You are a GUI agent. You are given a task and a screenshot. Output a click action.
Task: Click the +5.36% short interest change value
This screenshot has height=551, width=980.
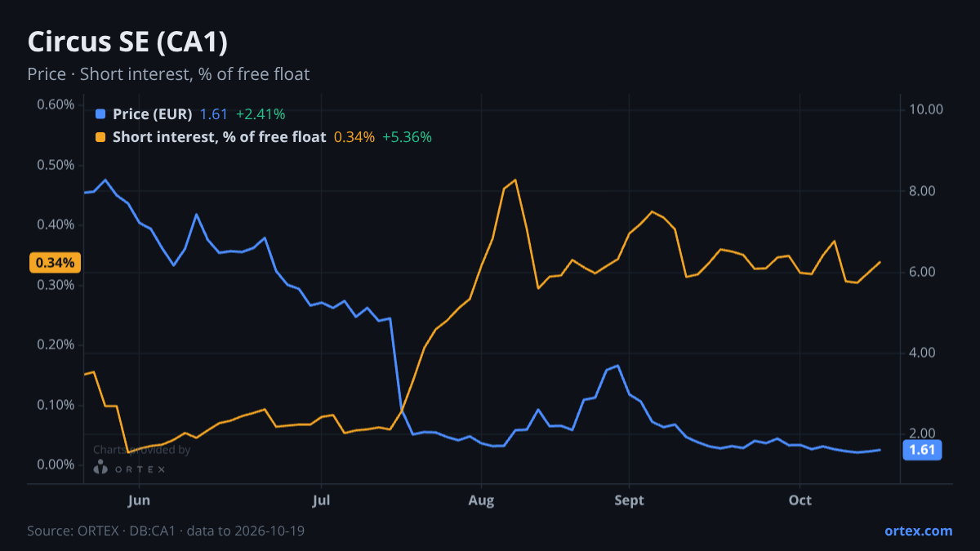(x=407, y=137)
